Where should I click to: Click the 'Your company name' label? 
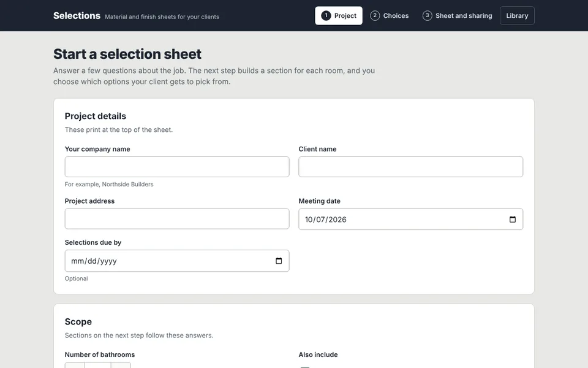tap(97, 149)
